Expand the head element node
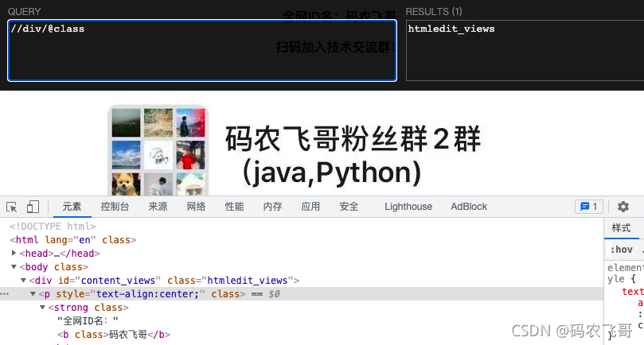The height and width of the screenshot is (345, 644). [14, 253]
